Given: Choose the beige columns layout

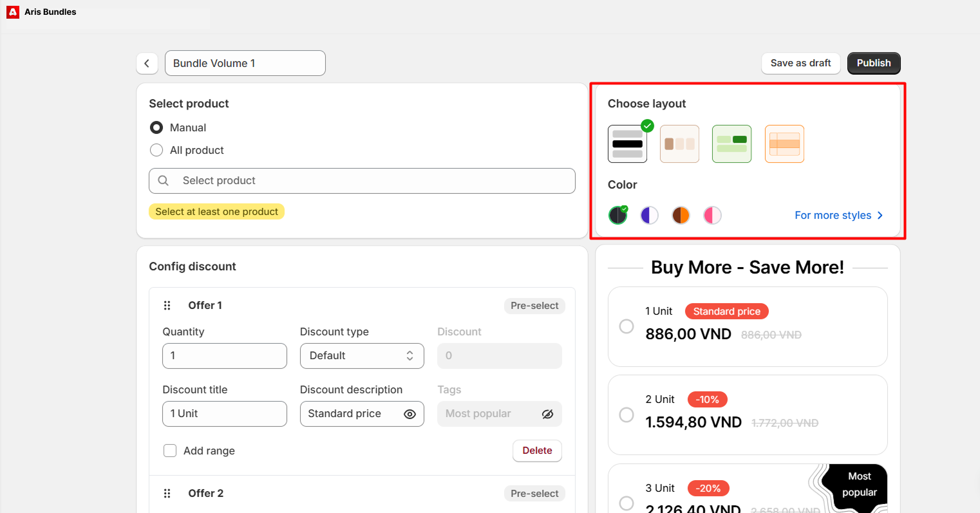Looking at the screenshot, I should click(x=679, y=144).
